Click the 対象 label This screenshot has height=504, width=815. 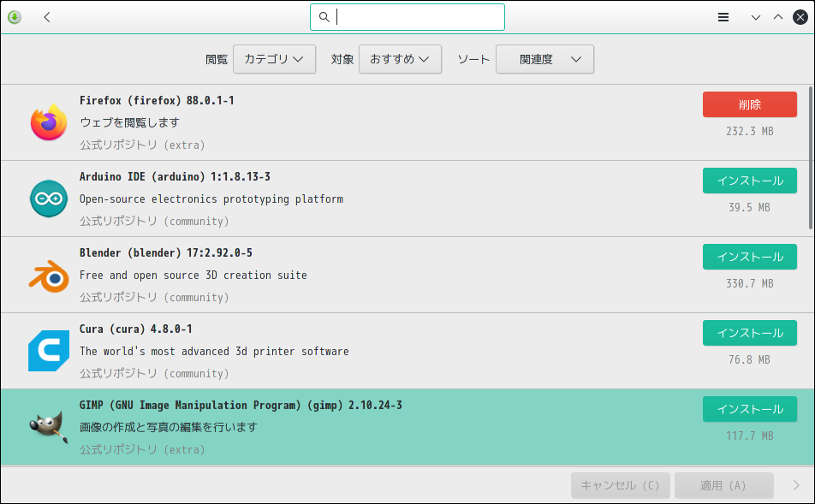coord(342,59)
